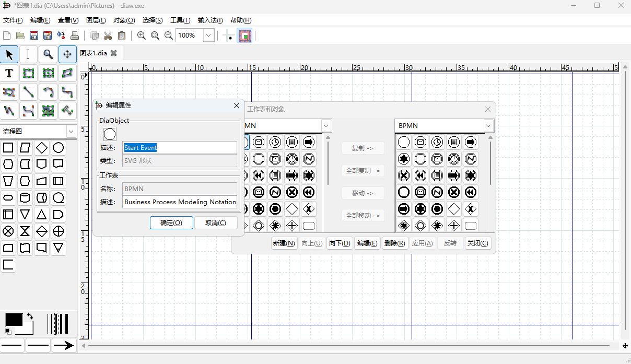This screenshot has height=364, width=631.
Task: Select the Ellipse drawing tool
Action: pos(48,73)
